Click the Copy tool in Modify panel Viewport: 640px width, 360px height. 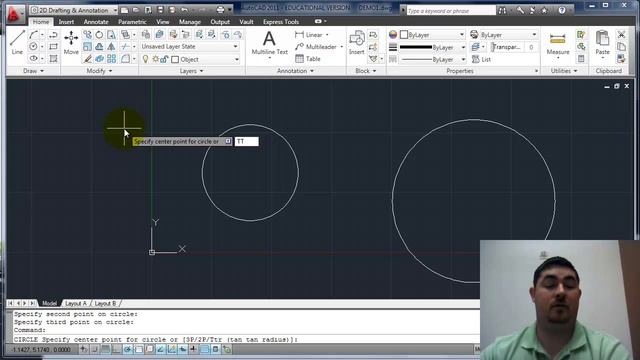pos(87,35)
